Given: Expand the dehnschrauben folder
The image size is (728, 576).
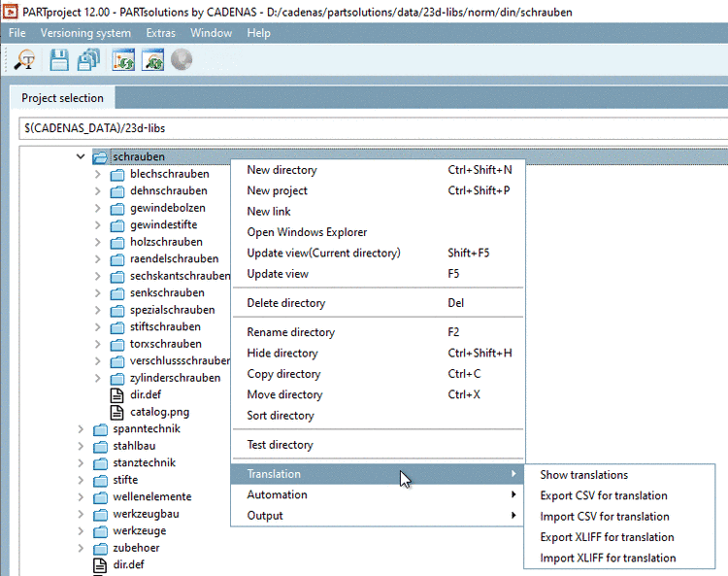Looking at the screenshot, I should (x=97, y=191).
